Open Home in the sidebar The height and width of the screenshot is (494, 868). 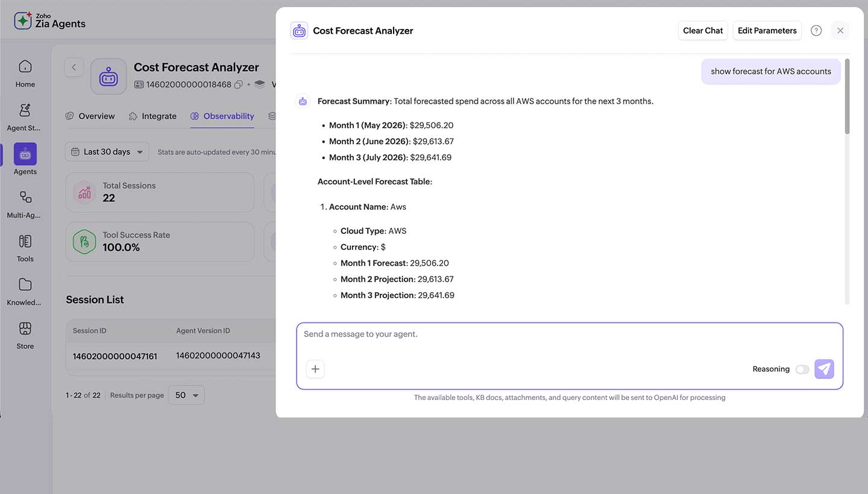click(25, 73)
